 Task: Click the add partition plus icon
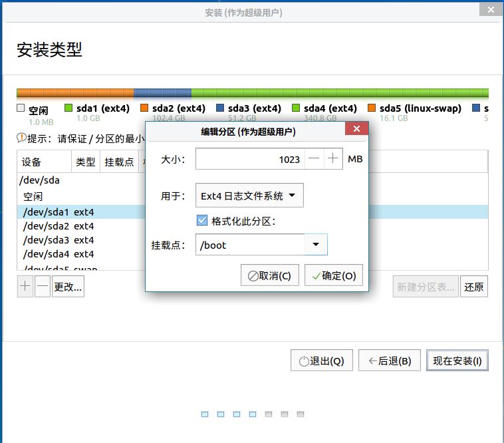click(25, 287)
